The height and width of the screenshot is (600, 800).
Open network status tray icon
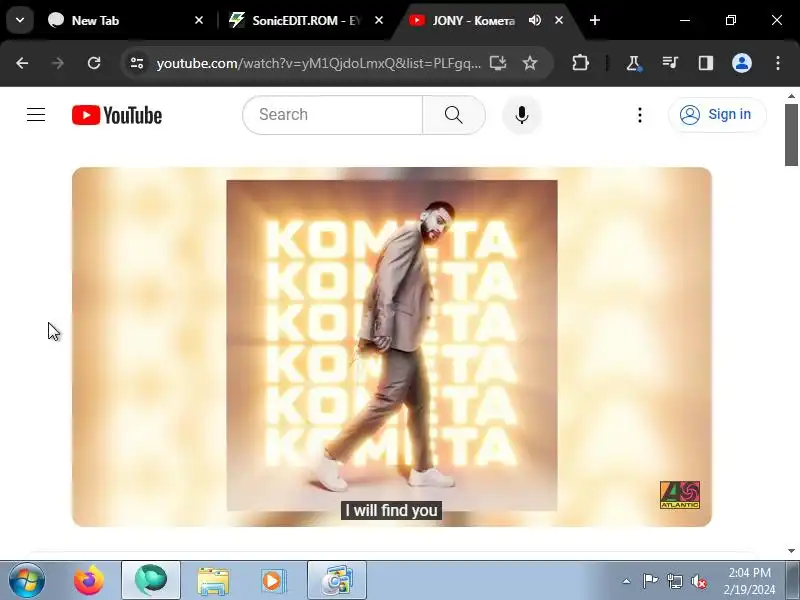pos(675,581)
